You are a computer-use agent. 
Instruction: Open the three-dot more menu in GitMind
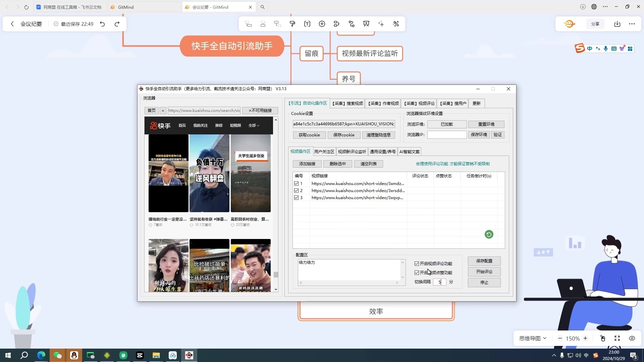point(632,24)
